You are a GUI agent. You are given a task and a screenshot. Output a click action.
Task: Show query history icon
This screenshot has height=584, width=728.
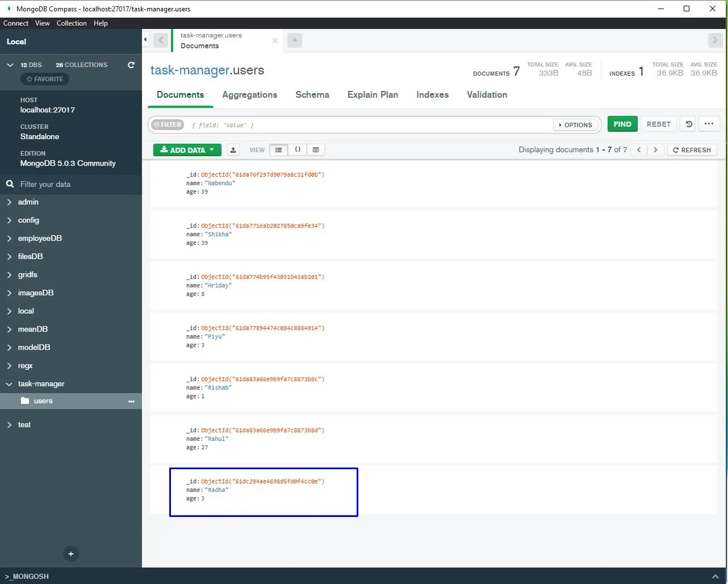(x=689, y=124)
